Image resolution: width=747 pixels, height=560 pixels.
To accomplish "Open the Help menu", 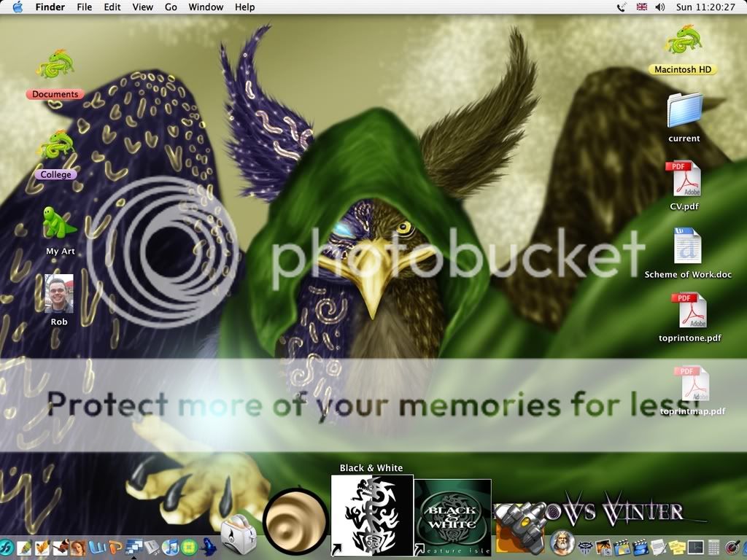I will [x=245, y=7].
